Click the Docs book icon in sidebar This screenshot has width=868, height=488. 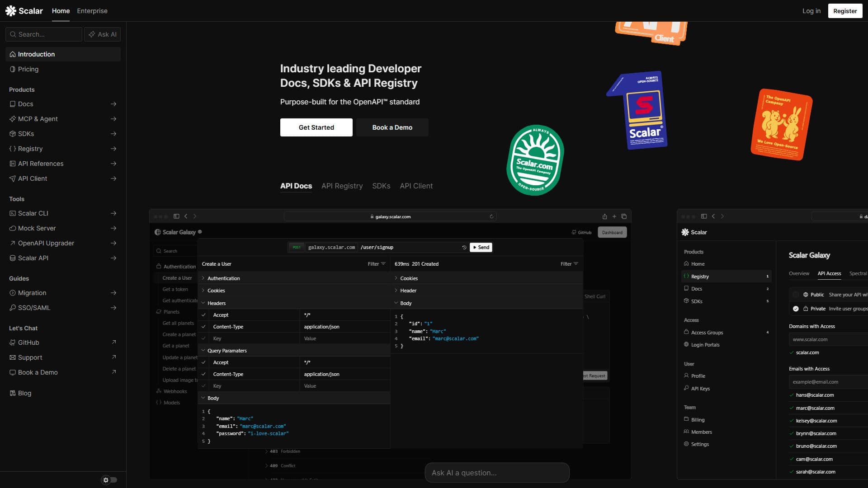click(13, 104)
